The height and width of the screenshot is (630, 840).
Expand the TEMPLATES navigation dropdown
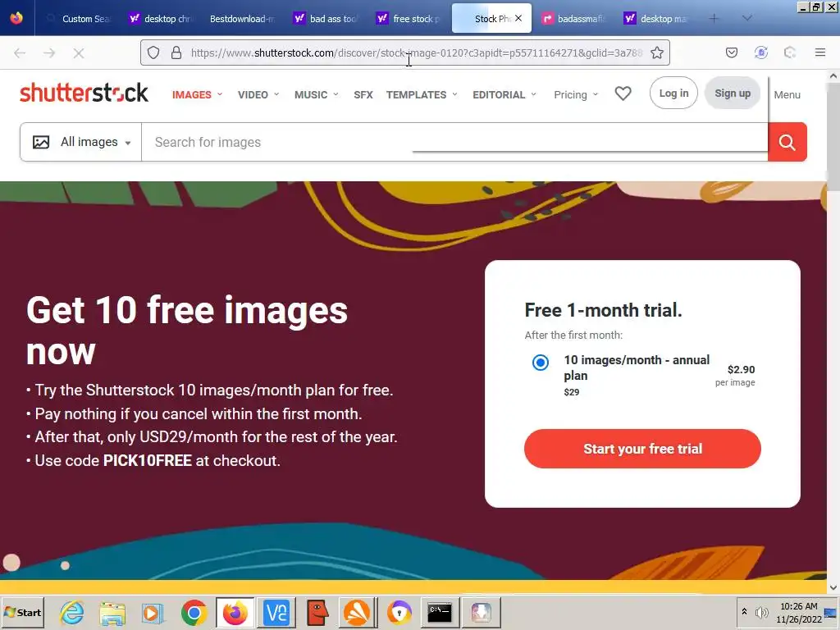tap(422, 94)
